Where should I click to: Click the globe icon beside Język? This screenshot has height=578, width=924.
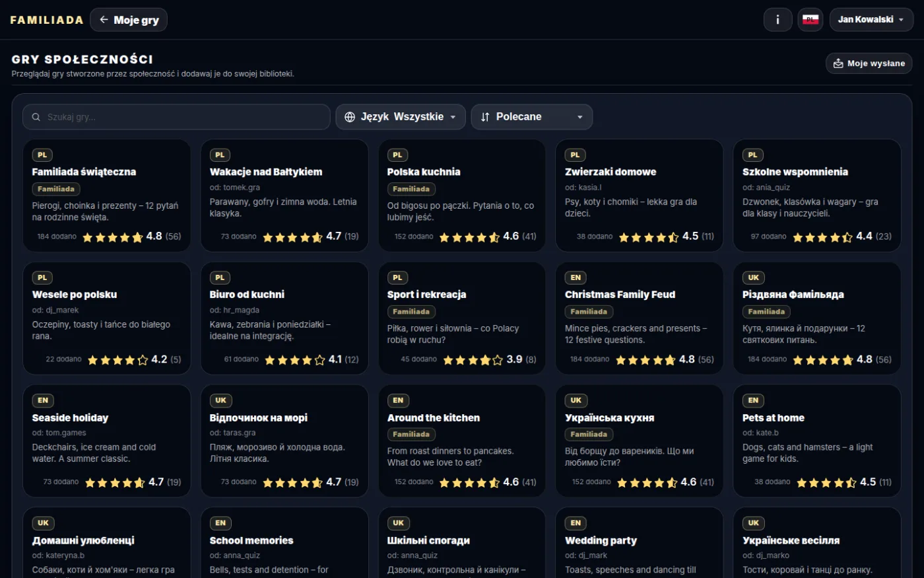(x=350, y=117)
